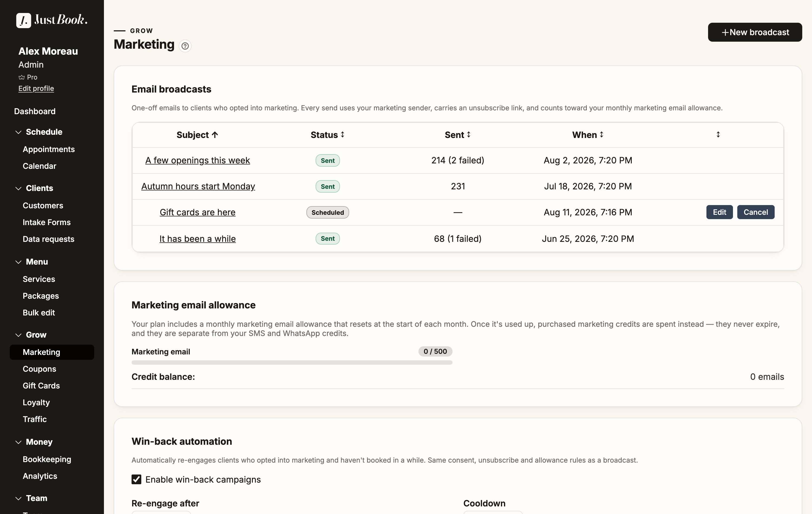Click 'Aug 11, 2026, 7:16 PM' date cell

[588, 212]
